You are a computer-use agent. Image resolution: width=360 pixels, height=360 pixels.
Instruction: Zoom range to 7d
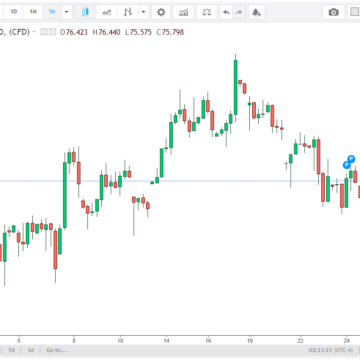click(x=11, y=350)
